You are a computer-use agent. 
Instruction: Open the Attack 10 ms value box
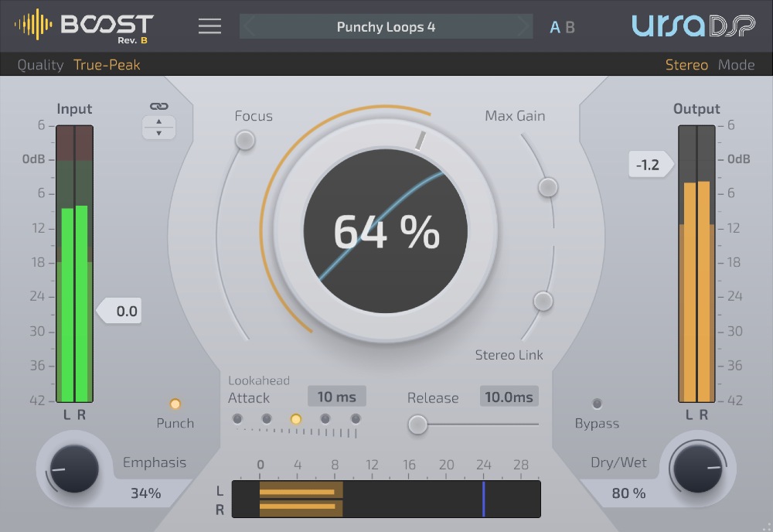(x=335, y=396)
